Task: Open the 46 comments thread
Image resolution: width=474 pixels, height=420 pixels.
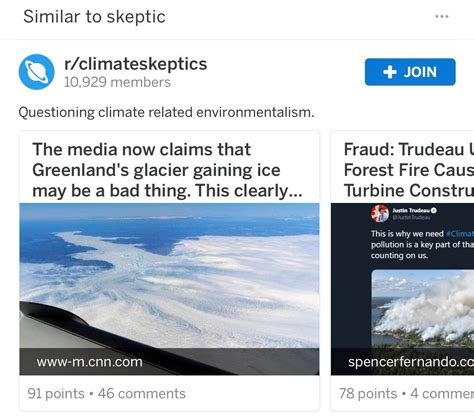Action: [142, 394]
